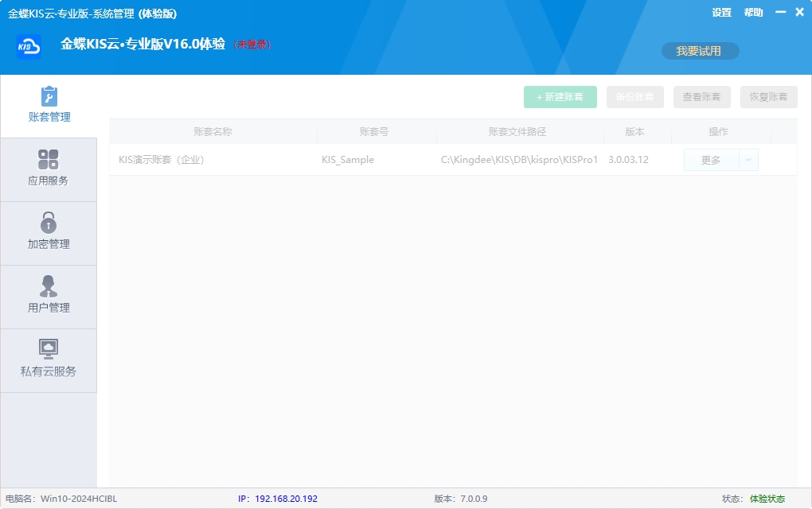Click 恢复账套 button
The width and height of the screenshot is (812, 509).
tap(768, 97)
